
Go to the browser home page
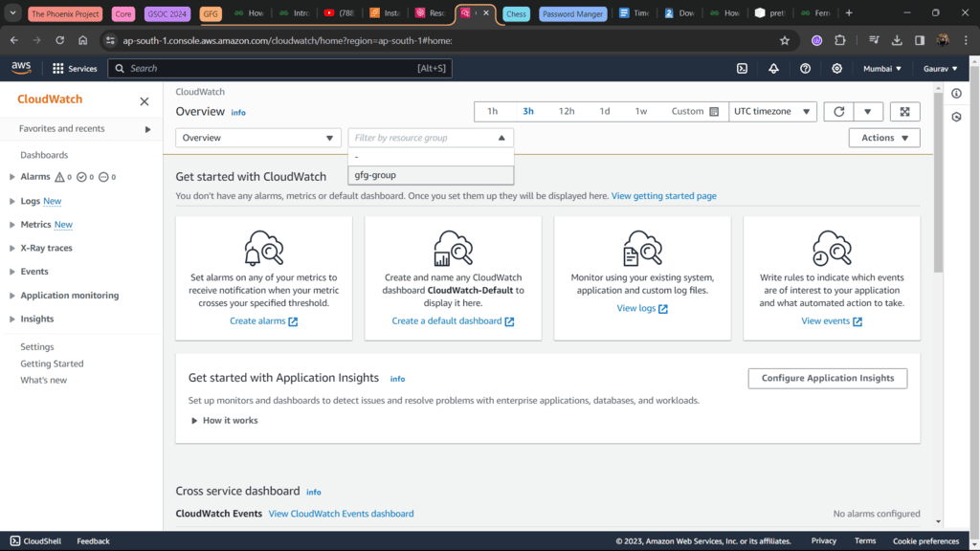[83, 40]
